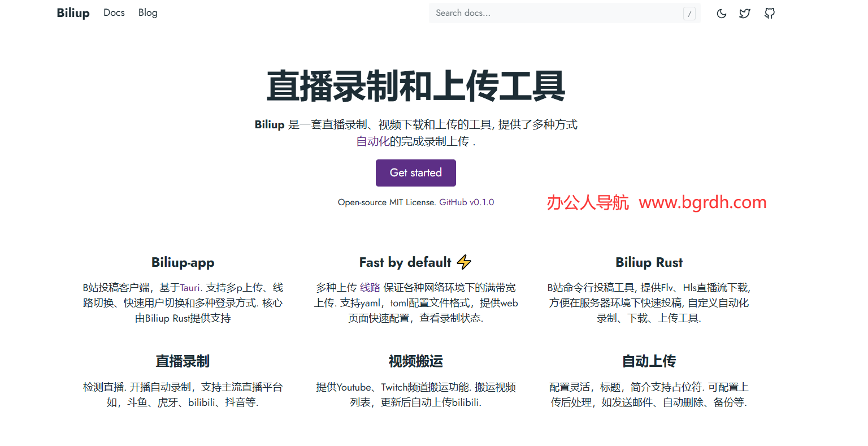Open Twitter via the bird icon

(x=745, y=13)
